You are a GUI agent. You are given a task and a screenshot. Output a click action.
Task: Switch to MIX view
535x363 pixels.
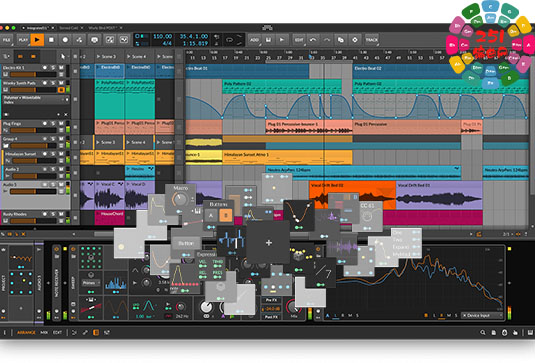click(44, 332)
